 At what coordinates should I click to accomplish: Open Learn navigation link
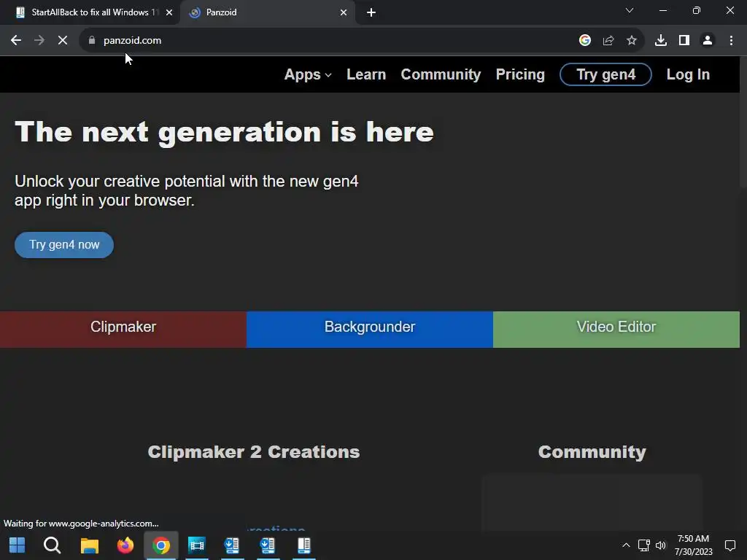(x=366, y=75)
